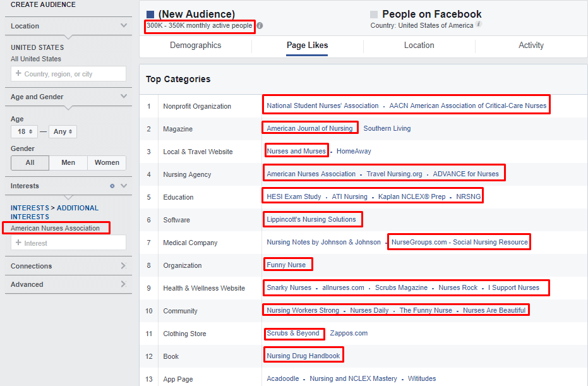Open the I Support Nurses link

click(513, 287)
